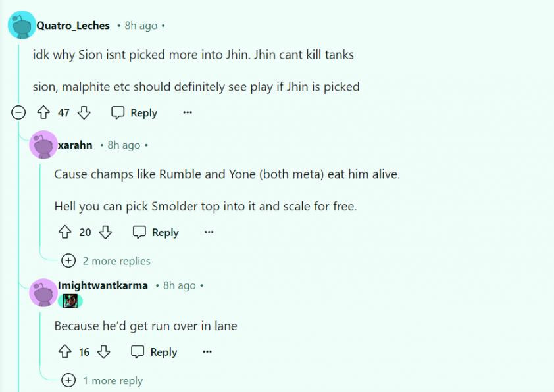Upvote Imightwantkarma's comment about lane

click(x=65, y=352)
